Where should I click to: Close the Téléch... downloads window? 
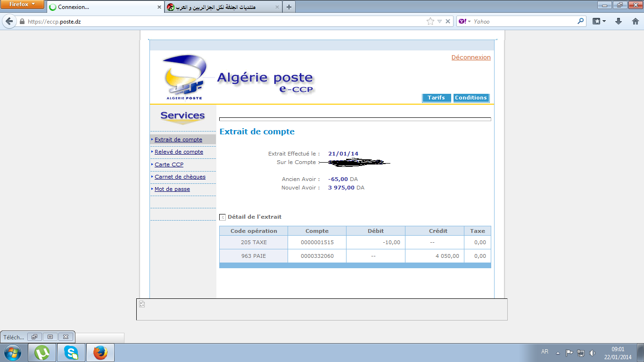(66, 337)
